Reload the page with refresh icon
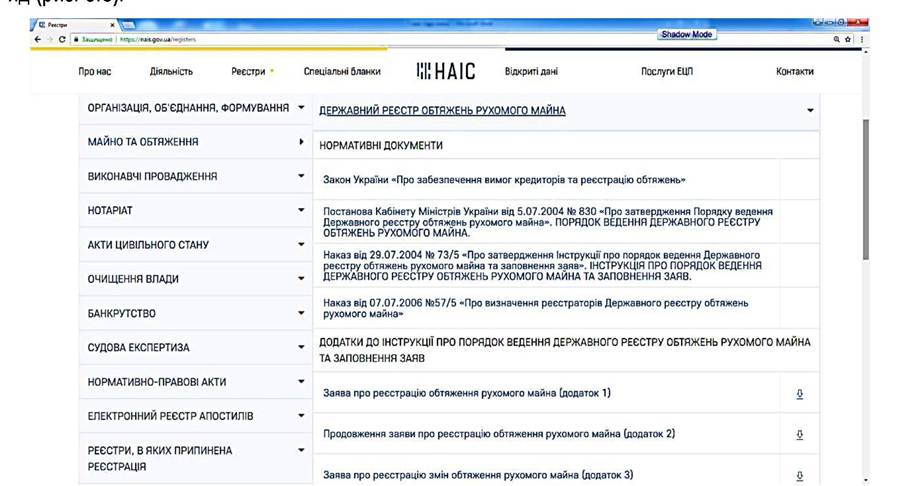Screen dimensions: 905x486 click(x=62, y=39)
